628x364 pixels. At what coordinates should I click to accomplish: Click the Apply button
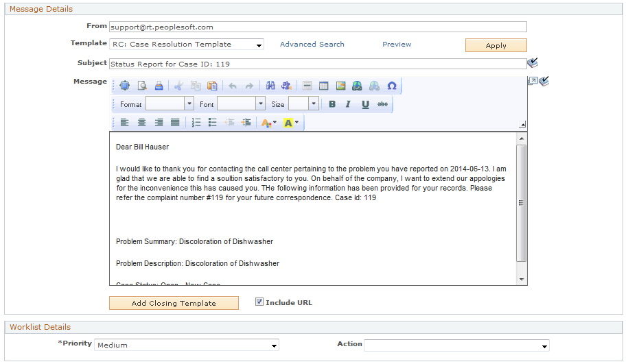[496, 45]
